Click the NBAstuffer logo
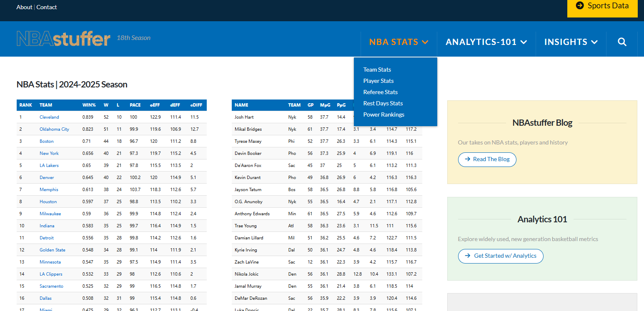This screenshot has width=644, height=311. [x=63, y=38]
